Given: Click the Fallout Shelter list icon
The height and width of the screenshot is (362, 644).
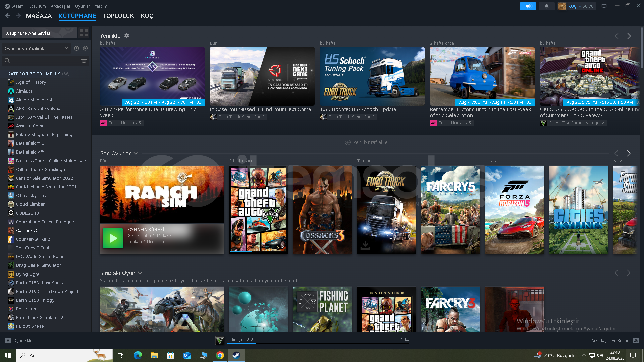Looking at the screenshot, I should coord(11,326).
